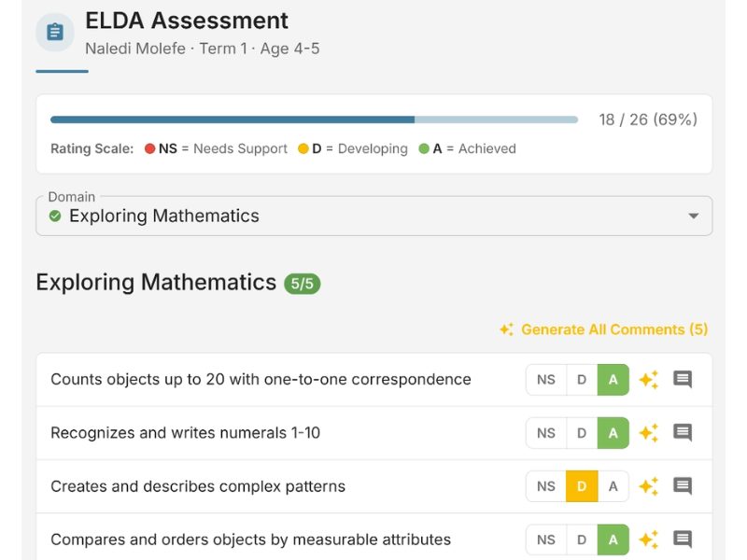Open the Domain dropdown

pyautogui.click(x=693, y=215)
